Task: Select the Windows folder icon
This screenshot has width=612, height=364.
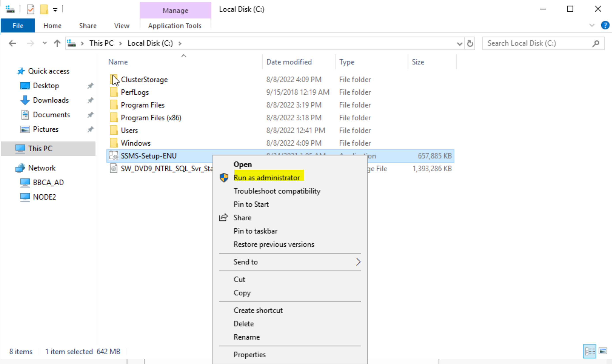Action: (x=114, y=143)
